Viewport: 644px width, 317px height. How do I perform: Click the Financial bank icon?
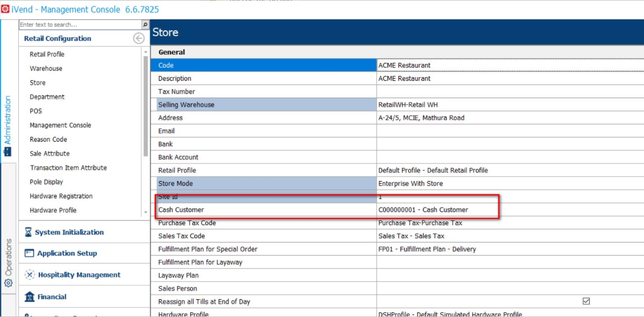(x=29, y=297)
